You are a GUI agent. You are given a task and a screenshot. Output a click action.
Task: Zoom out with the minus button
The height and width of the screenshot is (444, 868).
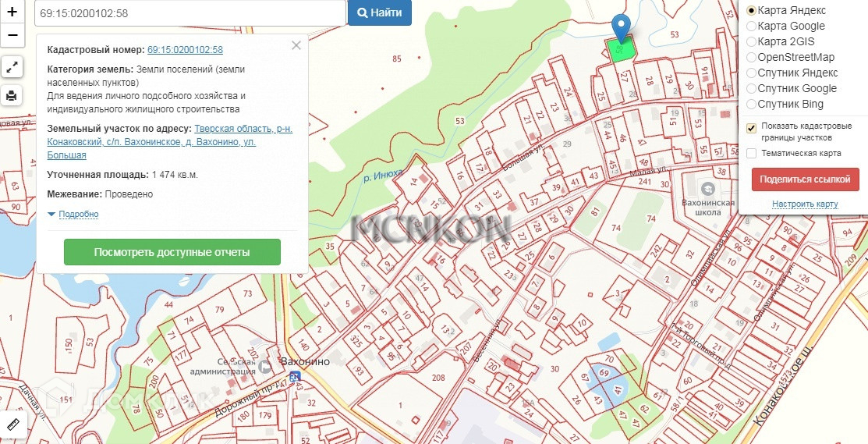tap(12, 35)
